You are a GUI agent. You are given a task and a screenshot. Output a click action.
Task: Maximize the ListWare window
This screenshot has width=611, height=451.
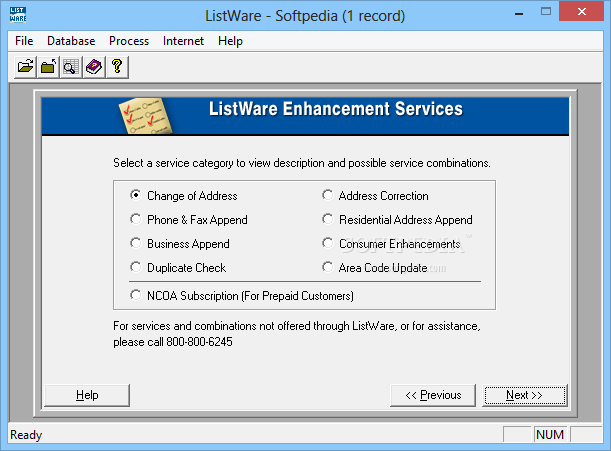click(546, 12)
